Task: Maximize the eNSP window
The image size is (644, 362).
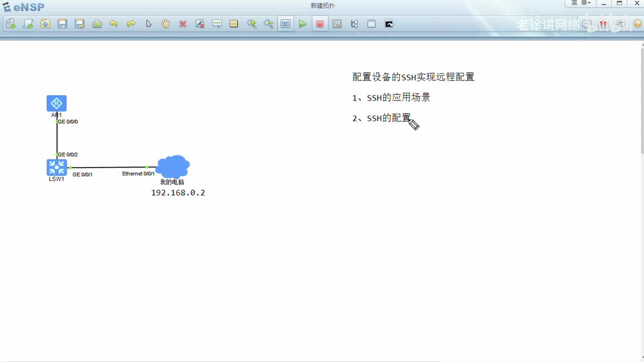Action: [x=620, y=4]
